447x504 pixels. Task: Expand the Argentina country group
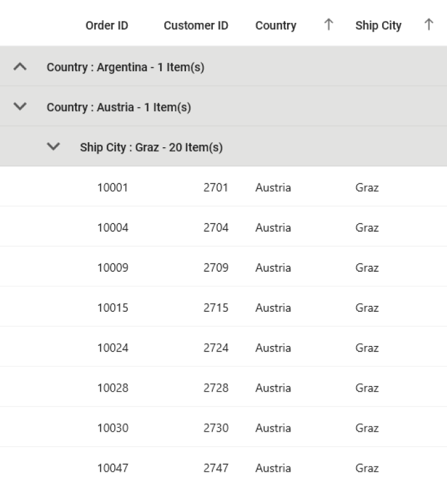[20, 67]
